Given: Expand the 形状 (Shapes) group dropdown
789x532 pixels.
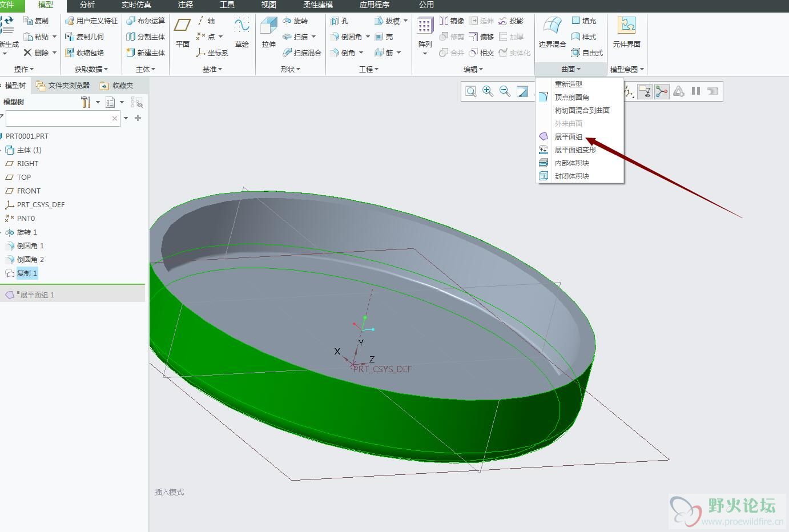Looking at the screenshot, I should (291, 69).
